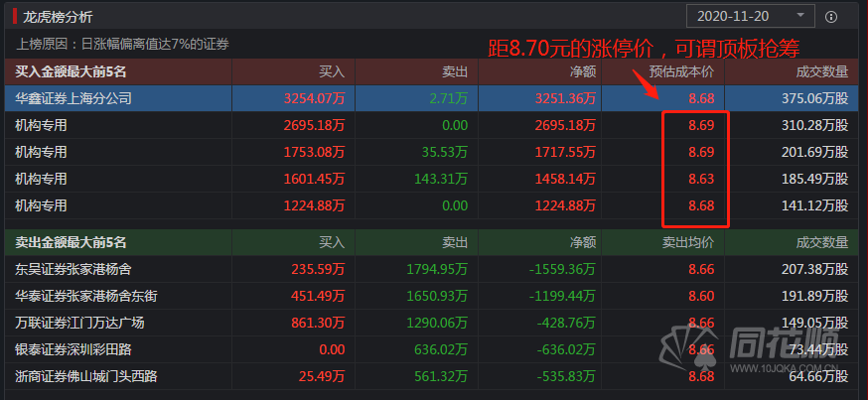The image size is (868, 400).
Task: Select the 机构专用 row buying 1601.45万
Action: (x=433, y=179)
